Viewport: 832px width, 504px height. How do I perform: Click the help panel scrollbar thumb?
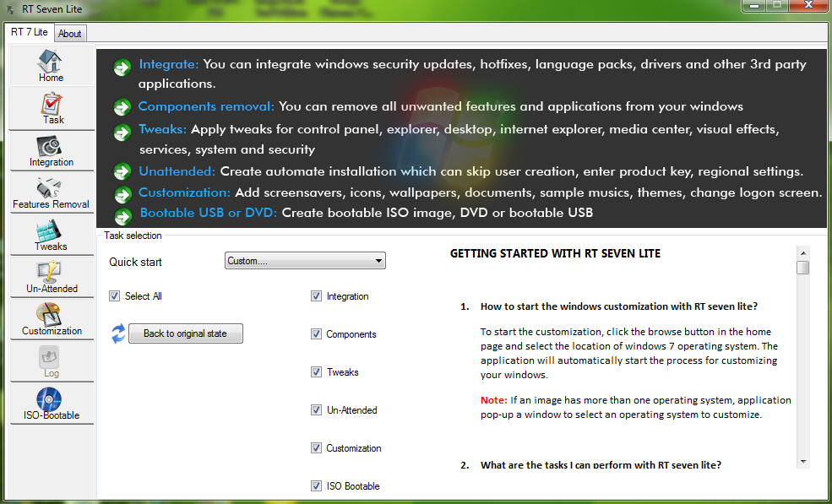802,268
